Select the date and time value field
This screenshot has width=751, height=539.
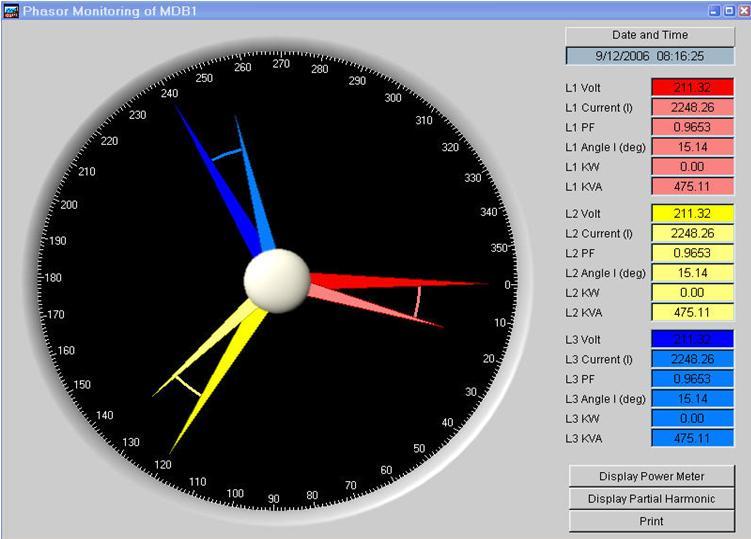point(650,57)
